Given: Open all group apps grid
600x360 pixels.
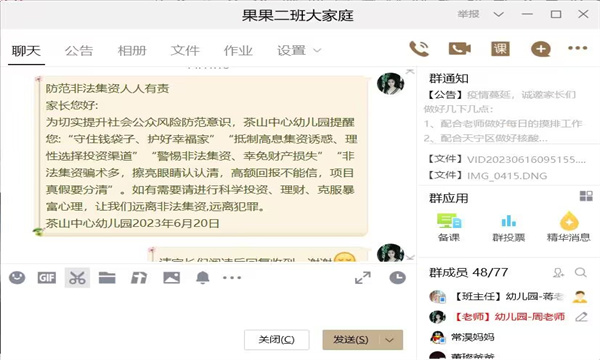Looking at the screenshot, I should click(x=586, y=196).
